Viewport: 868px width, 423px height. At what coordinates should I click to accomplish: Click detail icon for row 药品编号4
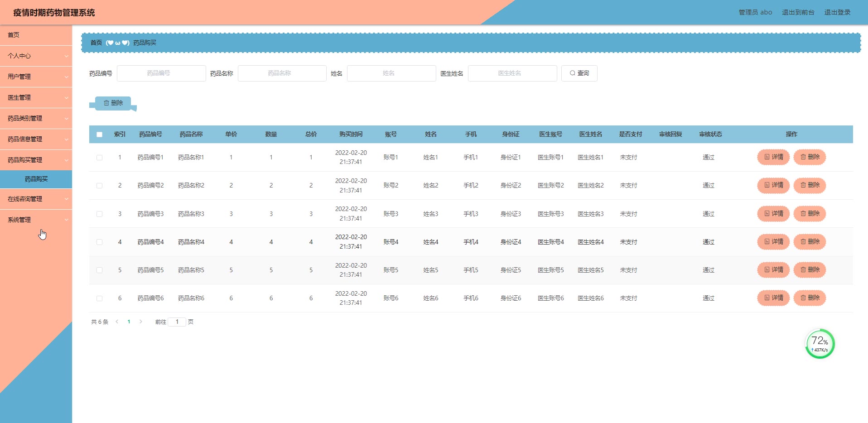767,242
